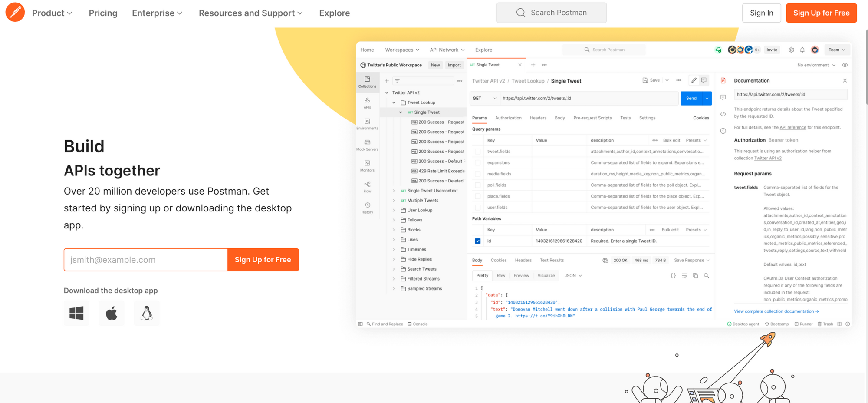This screenshot has height=403, width=868.
Task: Open the Trash in the status bar
Action: point(825,324)
